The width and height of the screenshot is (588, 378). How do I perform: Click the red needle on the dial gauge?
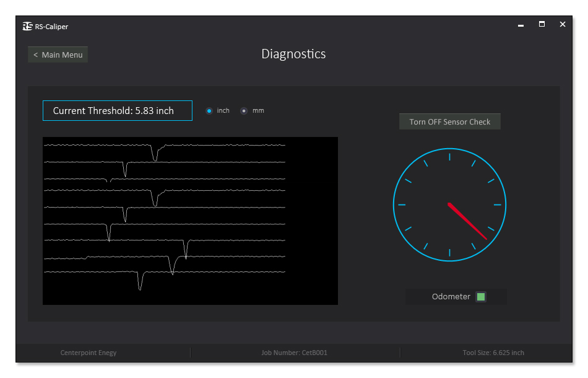467,221
